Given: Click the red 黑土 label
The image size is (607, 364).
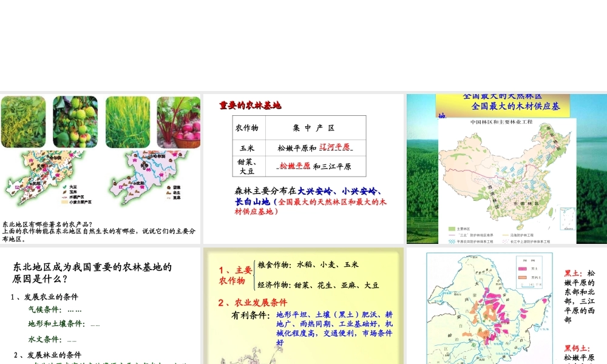Looking at the screenshot, I should 574,274.
